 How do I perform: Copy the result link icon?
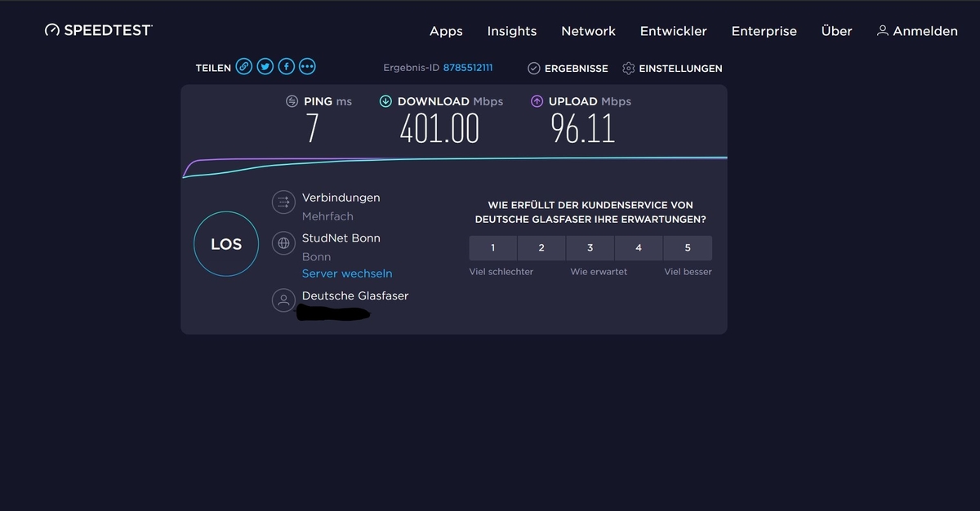click(x=244, y=67)
